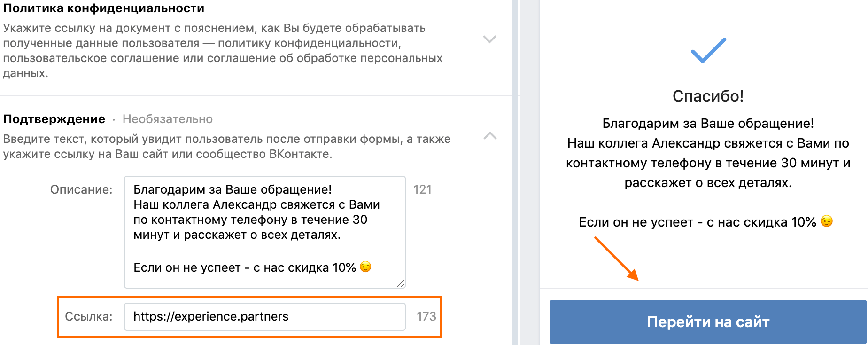Click the Политика конфиденциальности heading

coord(104,8)
